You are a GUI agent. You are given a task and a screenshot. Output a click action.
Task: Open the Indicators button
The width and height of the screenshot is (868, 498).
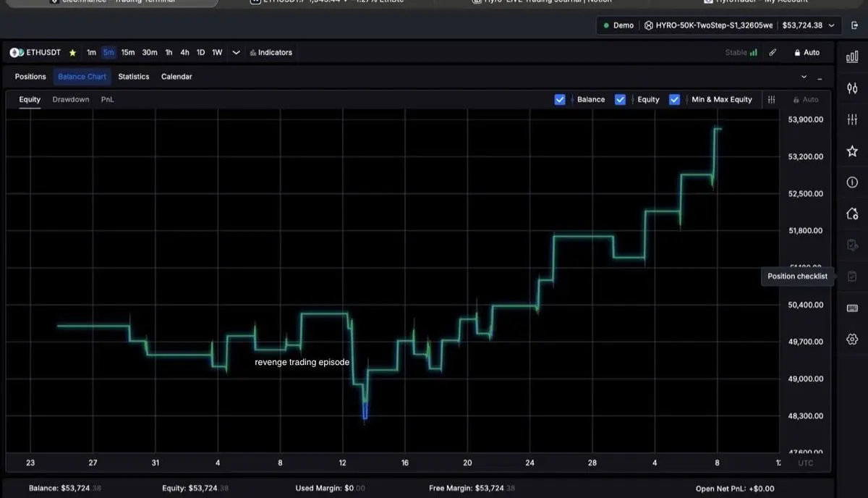coord(271,53)
